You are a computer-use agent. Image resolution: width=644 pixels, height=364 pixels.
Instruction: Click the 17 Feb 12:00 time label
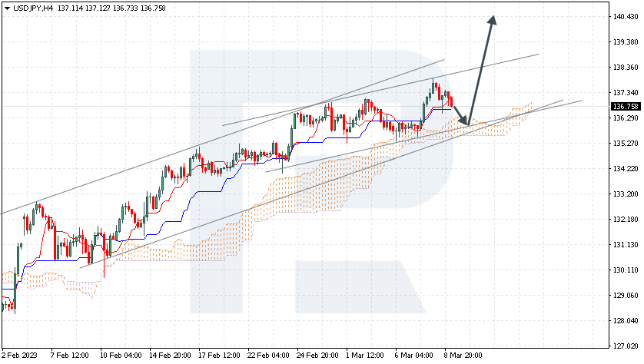click(218, 356)
